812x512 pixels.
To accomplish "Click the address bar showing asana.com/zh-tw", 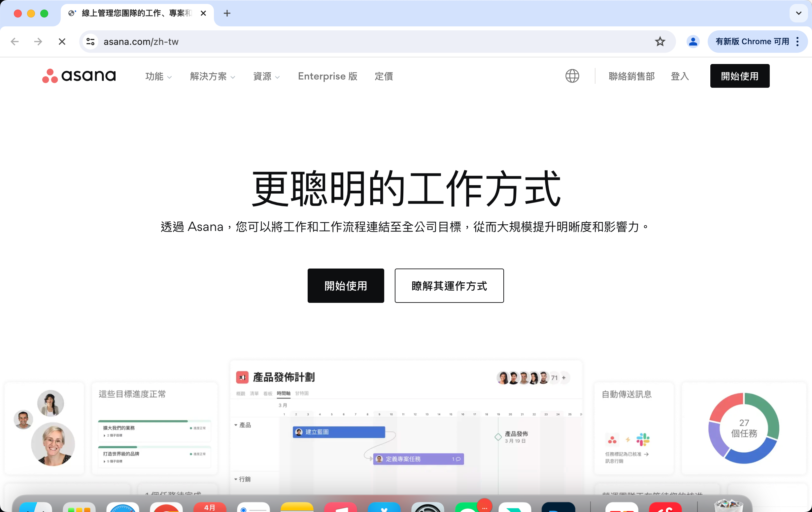I will tap(377, 42).
